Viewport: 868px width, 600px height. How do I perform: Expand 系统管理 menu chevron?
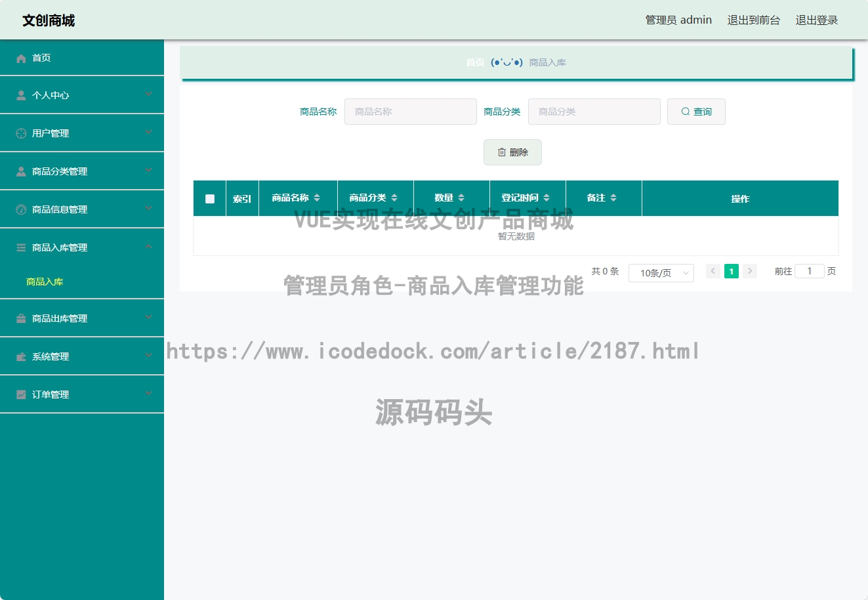click(x=149, y=356)
